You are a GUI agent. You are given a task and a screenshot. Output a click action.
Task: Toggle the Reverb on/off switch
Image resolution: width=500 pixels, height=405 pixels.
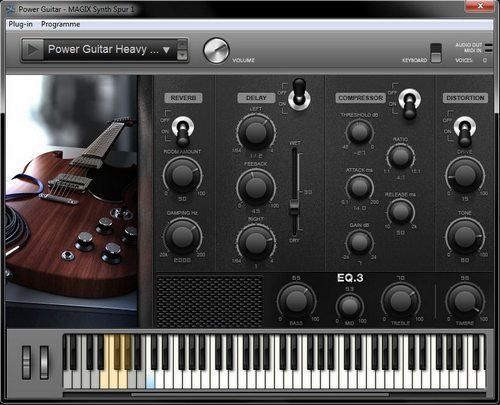(183, 131)
